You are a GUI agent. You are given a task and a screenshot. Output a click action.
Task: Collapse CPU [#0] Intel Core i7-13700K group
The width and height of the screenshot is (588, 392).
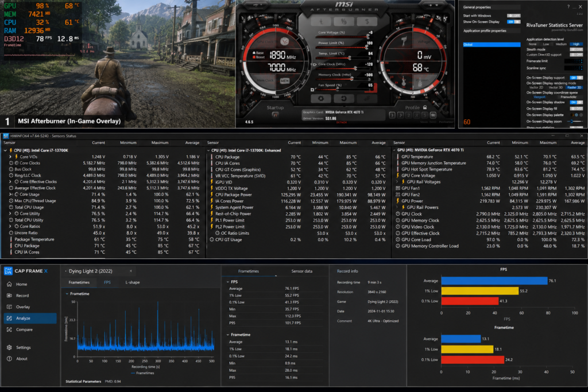(x=5, y=150)
